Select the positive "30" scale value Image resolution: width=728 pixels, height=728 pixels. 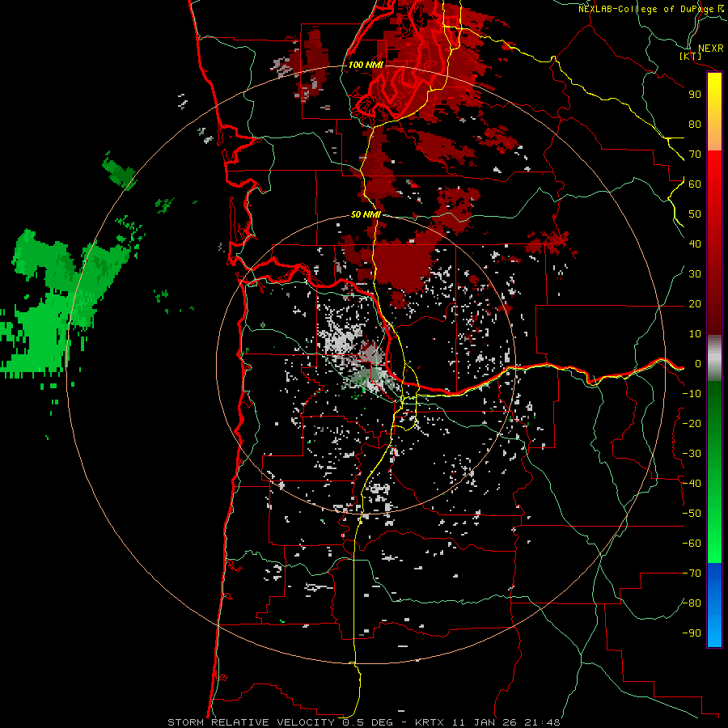695,274
